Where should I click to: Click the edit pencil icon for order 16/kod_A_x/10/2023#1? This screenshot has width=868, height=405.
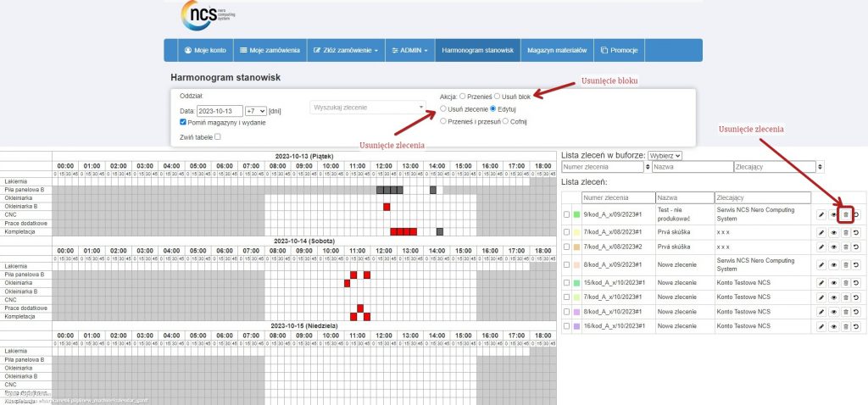click(821, 325)
